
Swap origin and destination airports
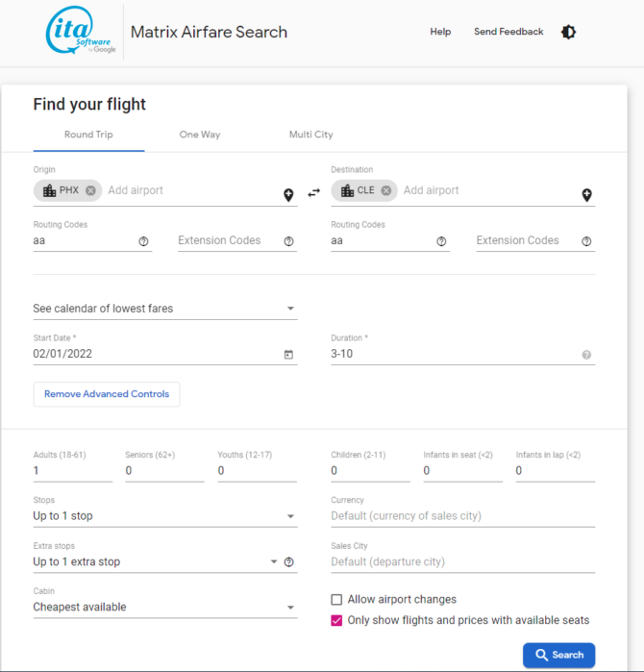[x=314, y=193]
